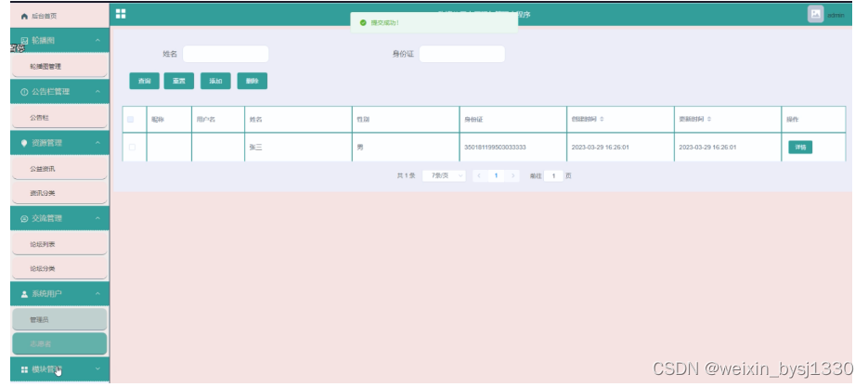Go to next page with right arrow
The height and width of the screenshot is (387, 868).
click(513, 175)
